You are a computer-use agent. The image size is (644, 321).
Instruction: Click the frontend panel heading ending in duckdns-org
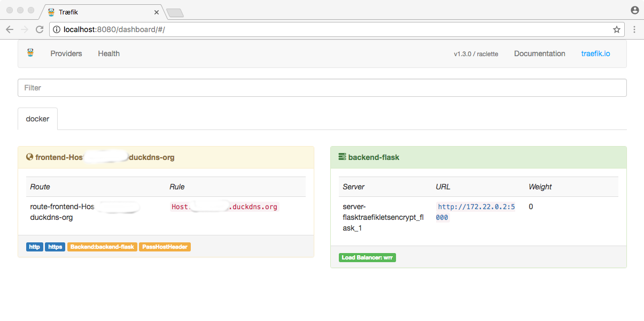pyautogui.click(x=105, y=157)
